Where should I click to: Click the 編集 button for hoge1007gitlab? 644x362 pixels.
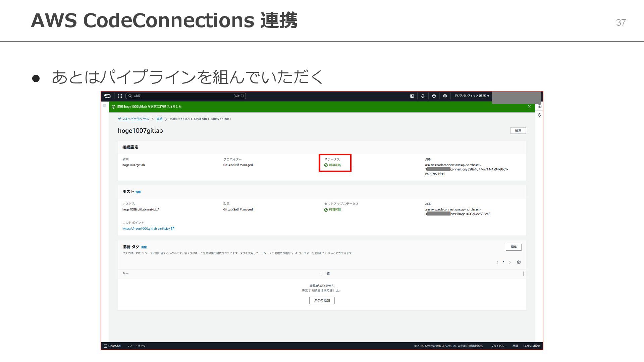pyautogui.click(x=518, y=130)
